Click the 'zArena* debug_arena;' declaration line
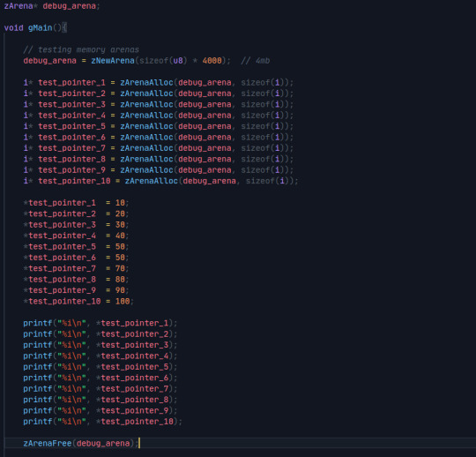Viewport: 476px width, 457px height. [52, 6]
